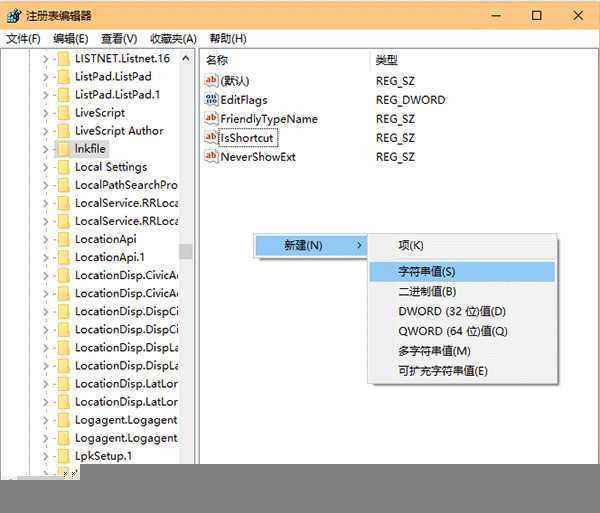Choose DWORD (32 位)值(D) from the submenu
The width and height of the screenshot is (600, 513).
coord(462,311)
